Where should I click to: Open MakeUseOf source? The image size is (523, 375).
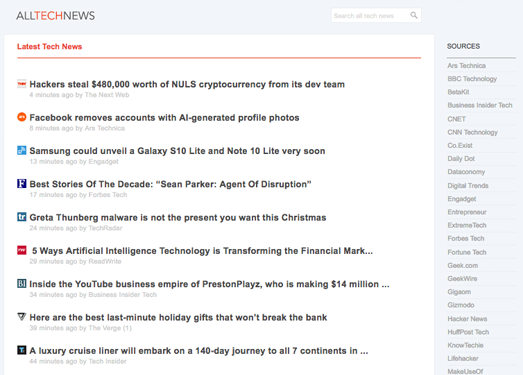465,371
